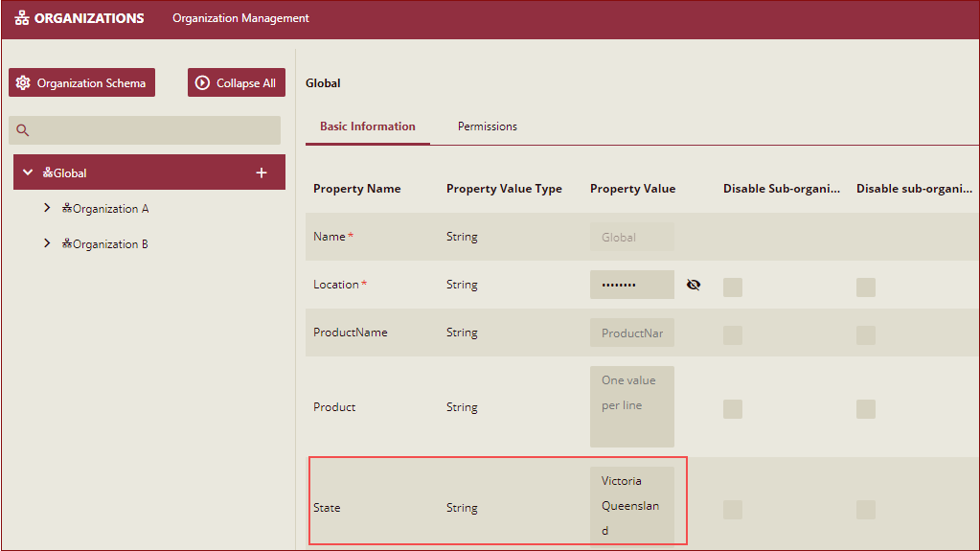Check first disable checkbox in Product row
Screen dimensions: 980x551
733,408
